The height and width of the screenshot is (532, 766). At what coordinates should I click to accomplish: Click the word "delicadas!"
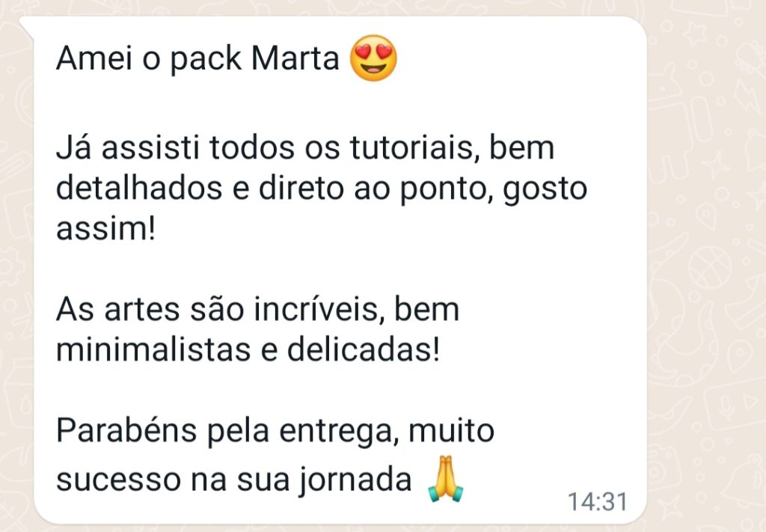[x=364, y=349]
